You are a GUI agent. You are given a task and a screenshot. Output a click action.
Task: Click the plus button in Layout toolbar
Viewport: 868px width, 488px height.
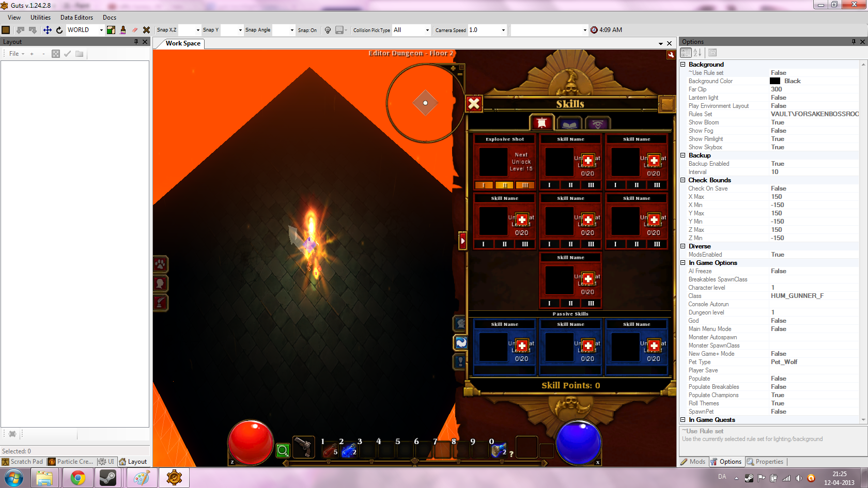point(32,54)
